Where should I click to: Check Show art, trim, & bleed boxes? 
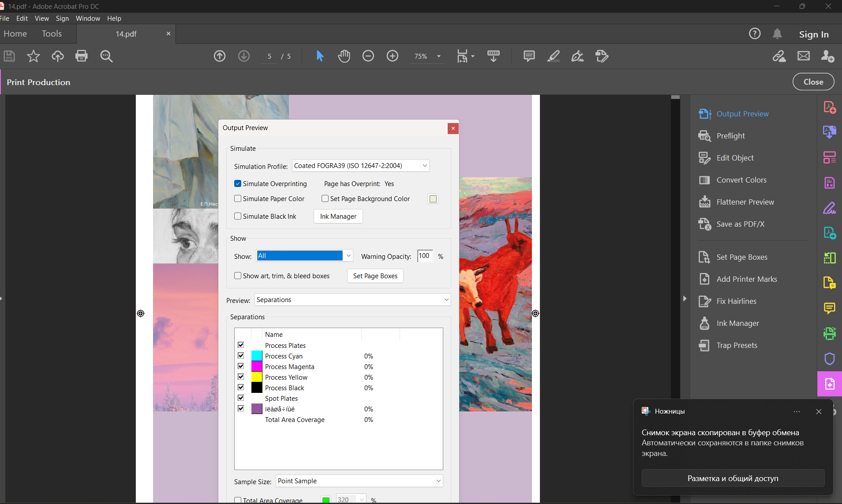tap(238, 276)
